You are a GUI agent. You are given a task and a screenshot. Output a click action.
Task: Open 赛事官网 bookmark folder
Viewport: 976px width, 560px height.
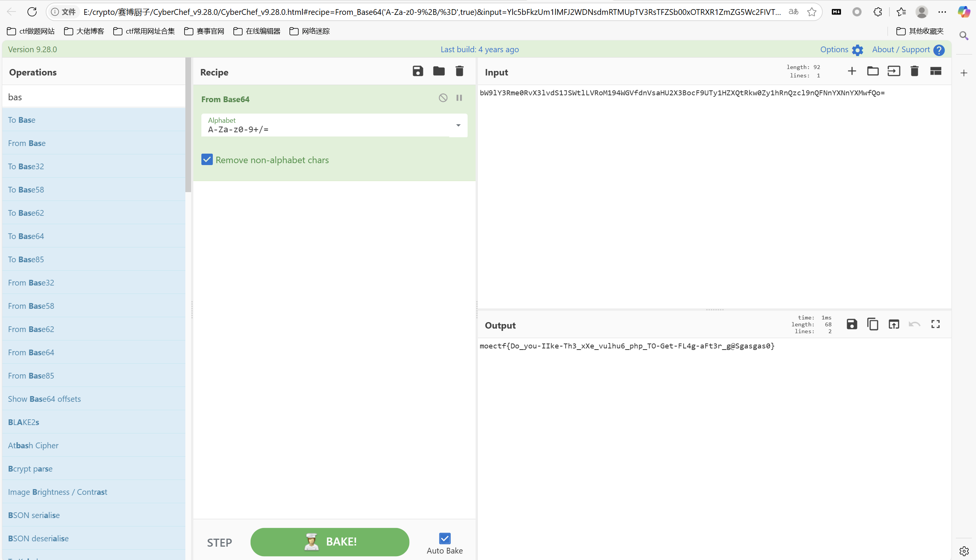point(204,31)
